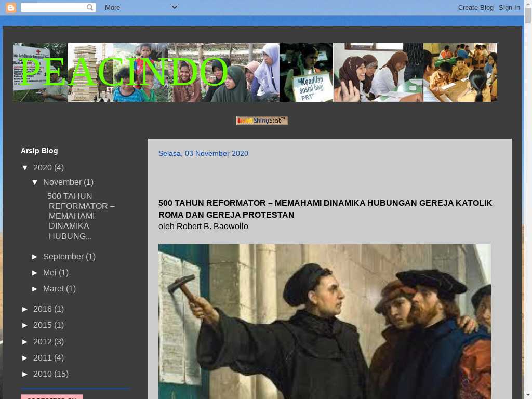Click the orange Blogger logo icon

pos(11,7)
